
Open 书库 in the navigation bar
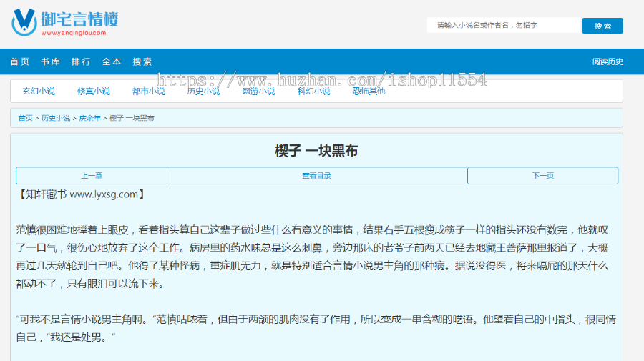tap(50, 62)
